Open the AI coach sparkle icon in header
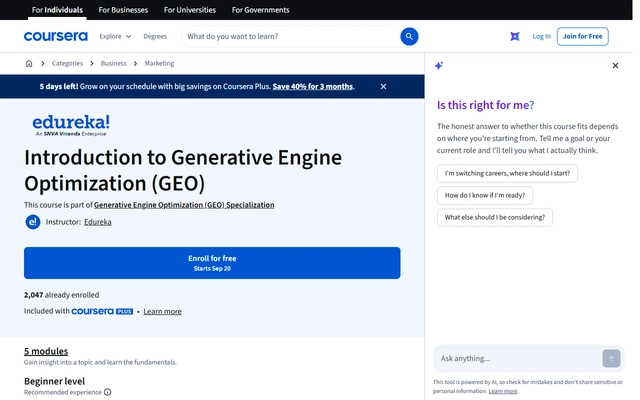This screenshot has width=640, height=400. click(x=515, y=36)
